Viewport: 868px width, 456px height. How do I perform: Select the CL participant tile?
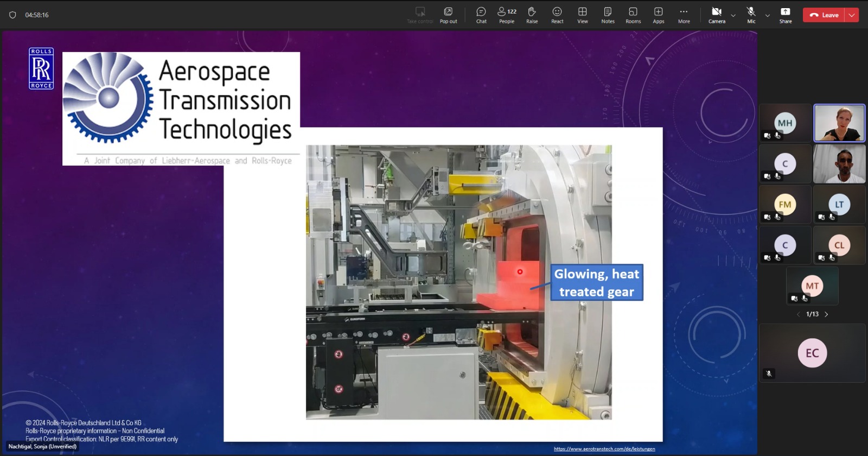(x=839, y=245)
